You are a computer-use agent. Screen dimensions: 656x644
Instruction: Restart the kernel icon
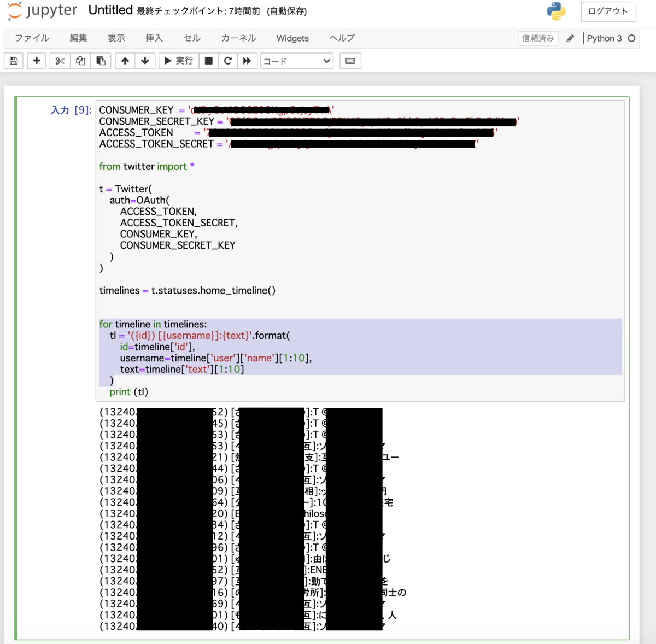(x=228, y=61)
